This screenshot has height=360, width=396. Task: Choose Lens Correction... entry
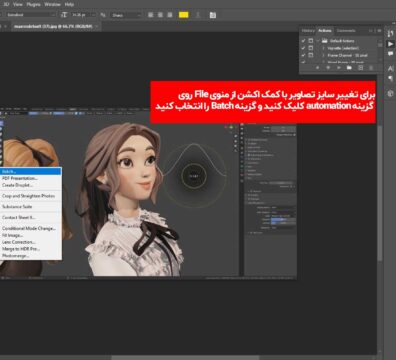(x=31, y=242)
